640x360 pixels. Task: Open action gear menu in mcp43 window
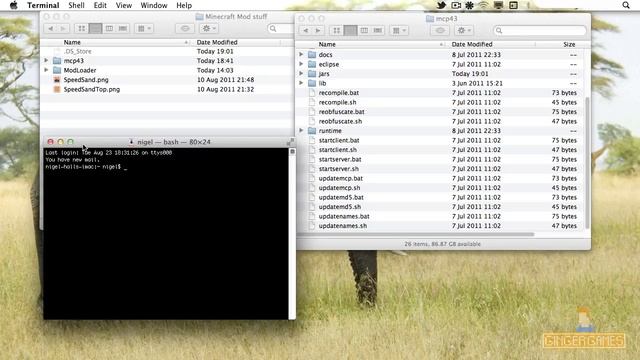point(464,30)
